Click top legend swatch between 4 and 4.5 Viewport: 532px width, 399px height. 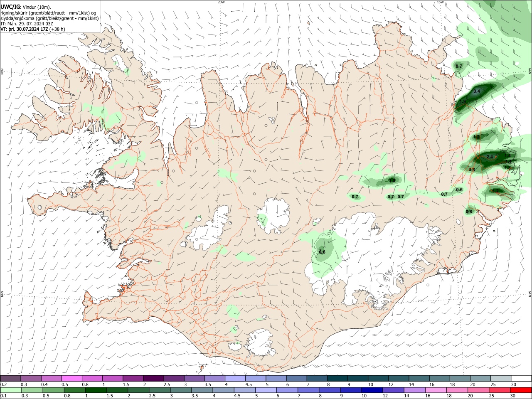pyautogui.click(x=235, y=378)
